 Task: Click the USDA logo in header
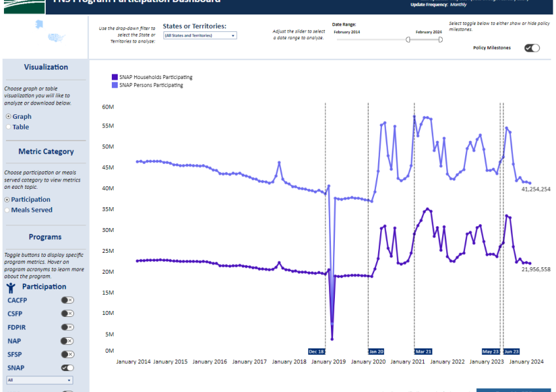24,7
